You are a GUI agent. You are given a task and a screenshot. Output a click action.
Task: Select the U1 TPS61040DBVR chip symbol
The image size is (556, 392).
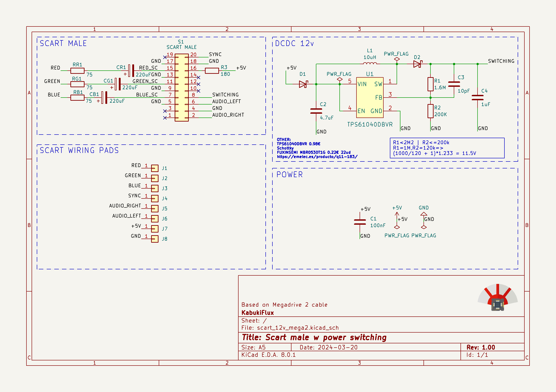click(x=370, y=98)
